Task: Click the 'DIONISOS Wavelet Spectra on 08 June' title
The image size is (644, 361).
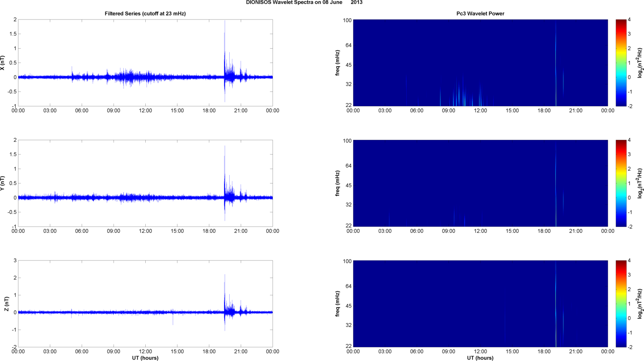Action: click(x=294, y=3)
